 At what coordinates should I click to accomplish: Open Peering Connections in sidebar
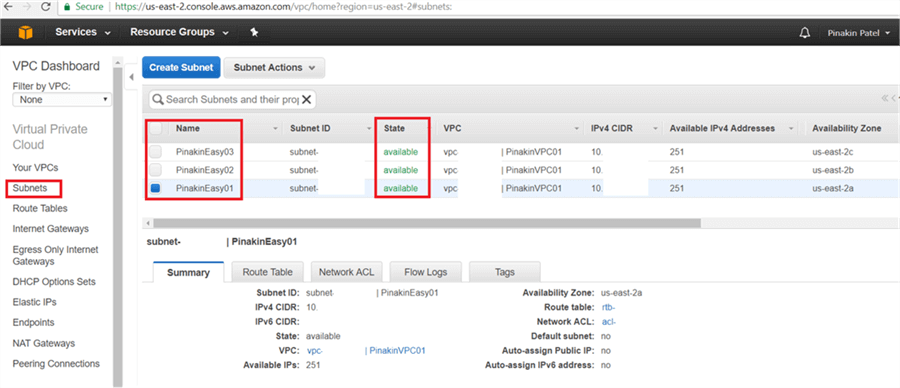point(56,363)
